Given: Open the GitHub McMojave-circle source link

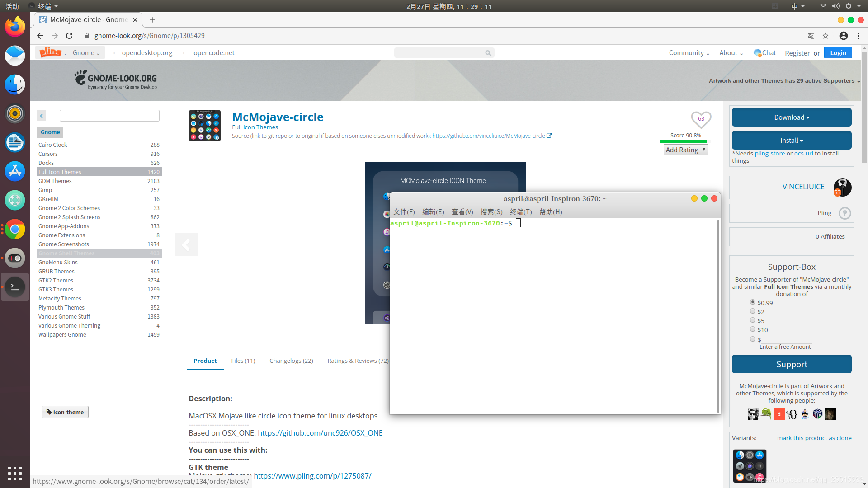Looking at the screenshot, I should (488, 136).
